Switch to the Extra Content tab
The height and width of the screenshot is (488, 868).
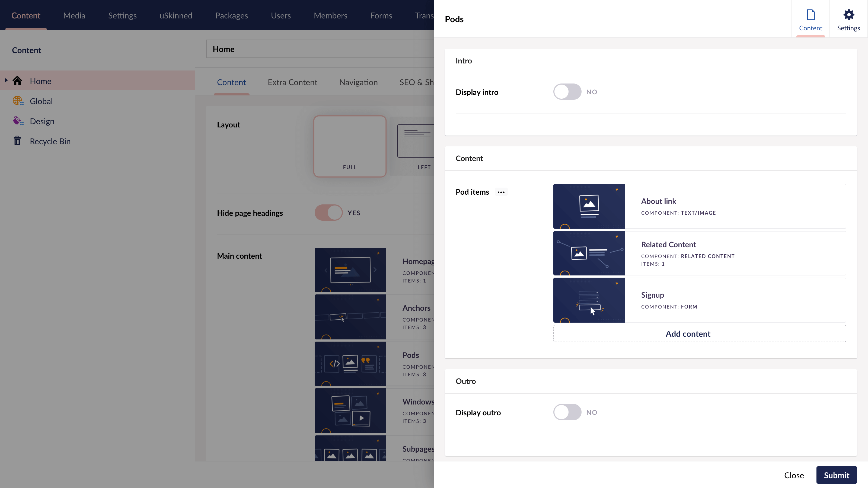(292, 82)
